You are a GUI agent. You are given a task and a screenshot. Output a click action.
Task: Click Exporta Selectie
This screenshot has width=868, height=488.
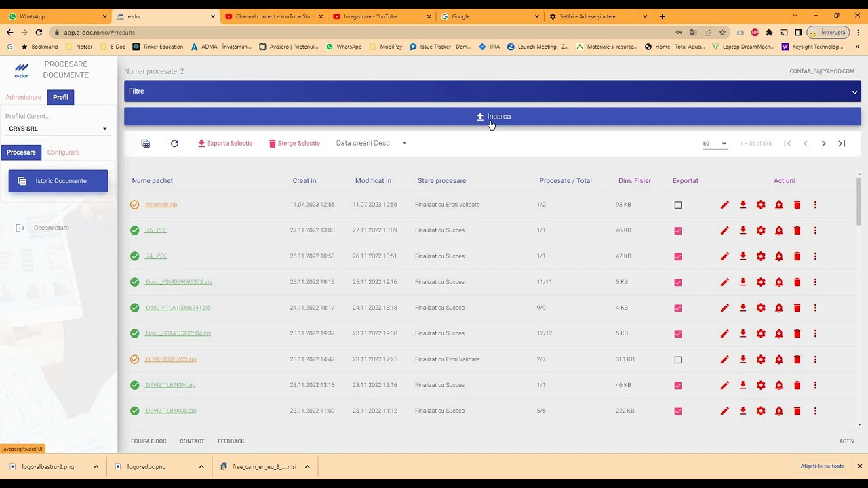pos(225,144)
